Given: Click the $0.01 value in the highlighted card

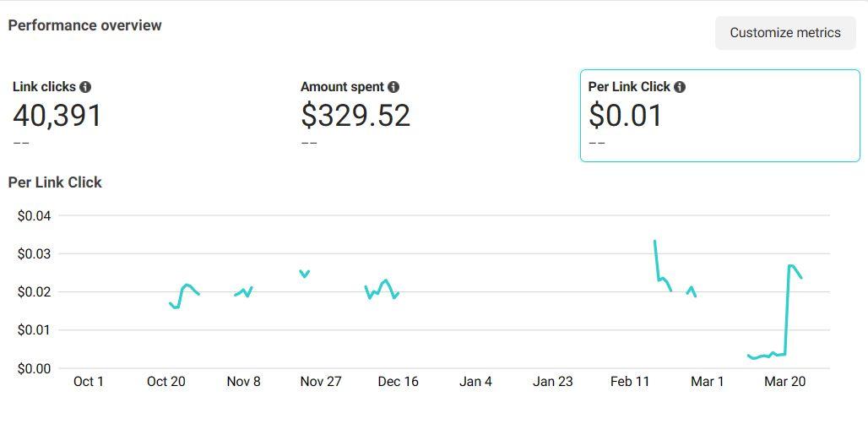Looking at the screenshot, I should [x=626, y=115].
